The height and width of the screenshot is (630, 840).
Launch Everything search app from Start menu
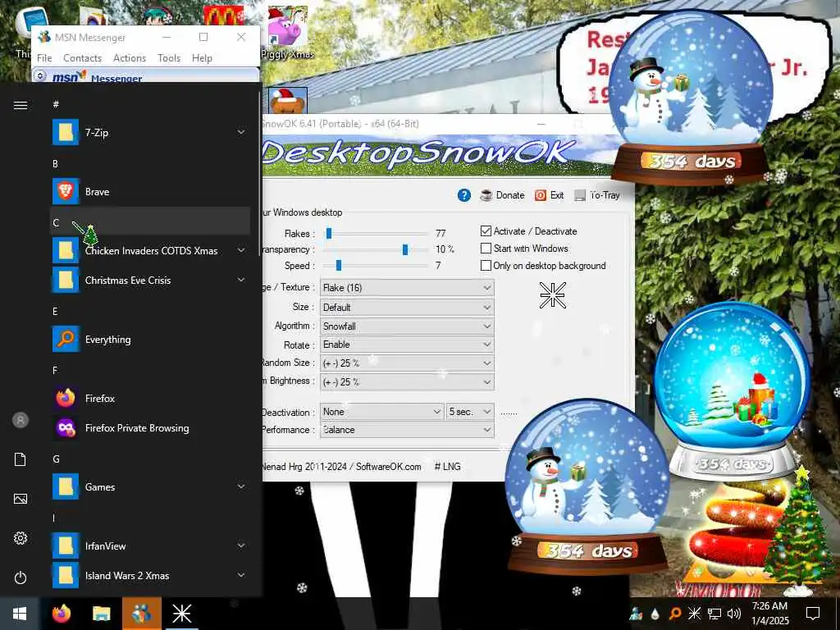pyautogui.click(x=151, y=339)
